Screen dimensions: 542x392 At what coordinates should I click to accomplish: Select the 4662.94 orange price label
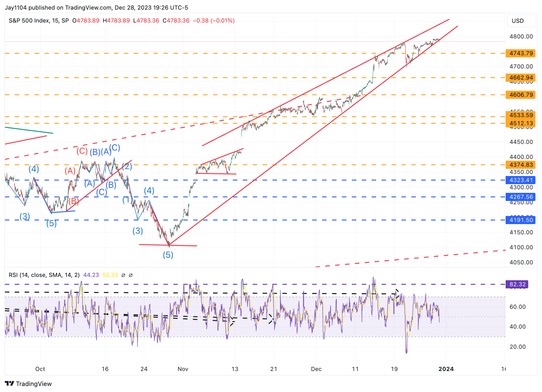coord(521,77)
